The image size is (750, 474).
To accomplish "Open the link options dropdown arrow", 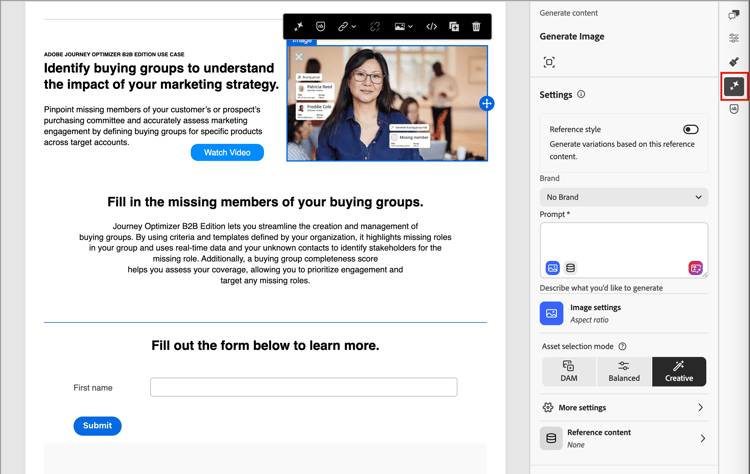I will pyautogui.click(x=354, y=27).
